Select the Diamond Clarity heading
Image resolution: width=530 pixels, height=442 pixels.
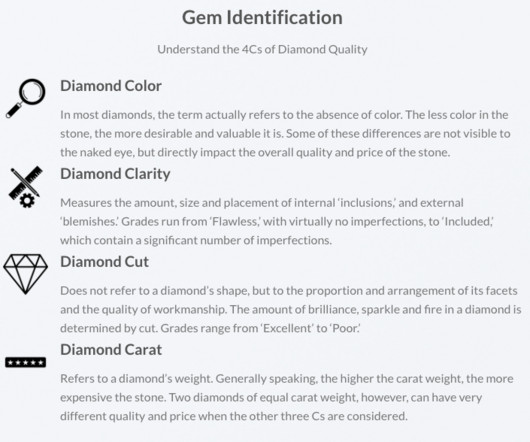pyautogui.click(x=115, y=174)
